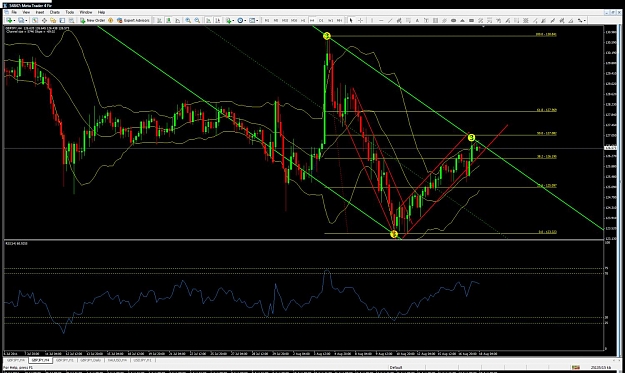Toggle the Market Watch panel icon
The image size is (625, 373).
click(35, 20)
